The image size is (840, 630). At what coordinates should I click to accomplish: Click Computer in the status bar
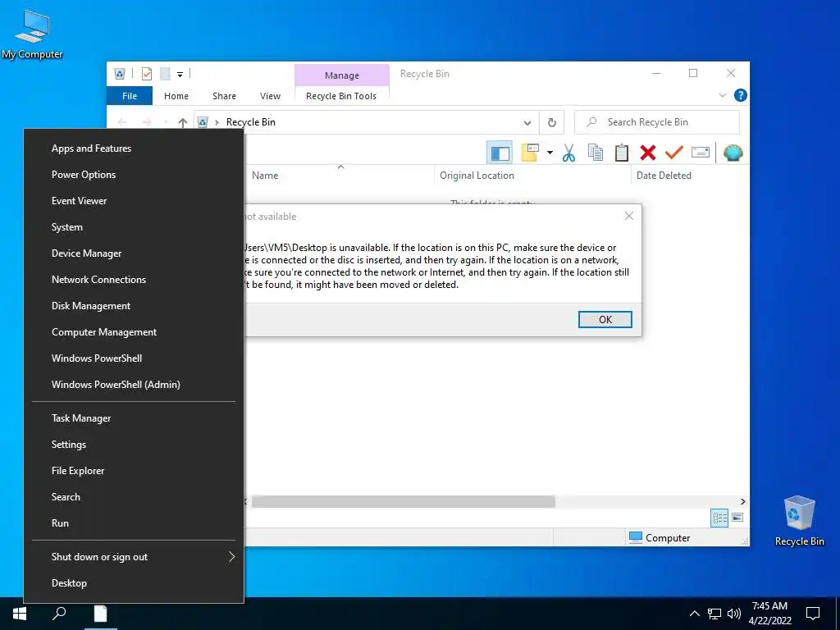(660, 537)
